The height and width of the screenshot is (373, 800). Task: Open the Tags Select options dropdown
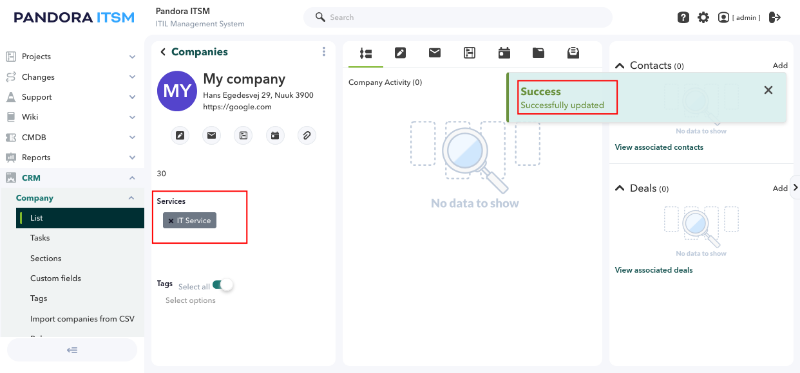coord(190,301)
